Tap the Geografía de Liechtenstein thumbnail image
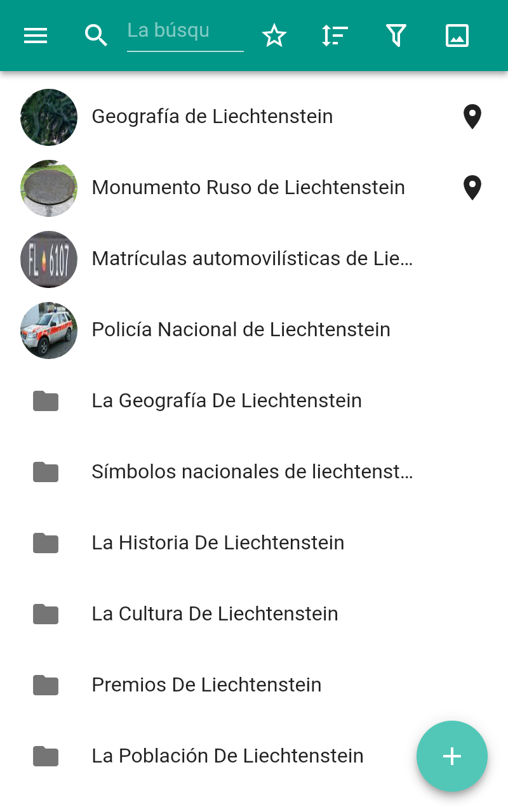Image resolution: width=508 pixels, height=812 pixels. click(49, 117)
